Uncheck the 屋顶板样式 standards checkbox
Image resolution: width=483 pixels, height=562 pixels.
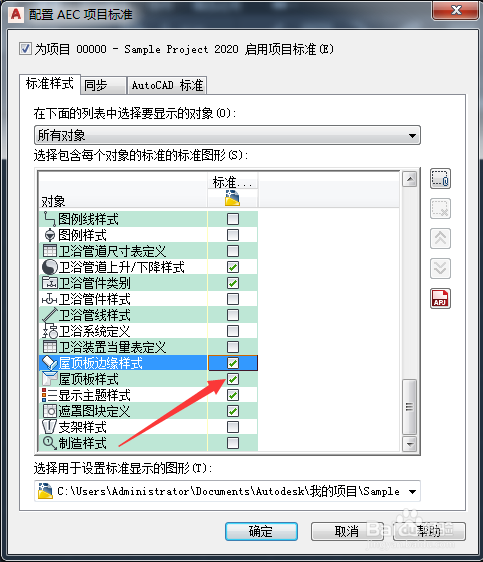[x=233, y=379]
